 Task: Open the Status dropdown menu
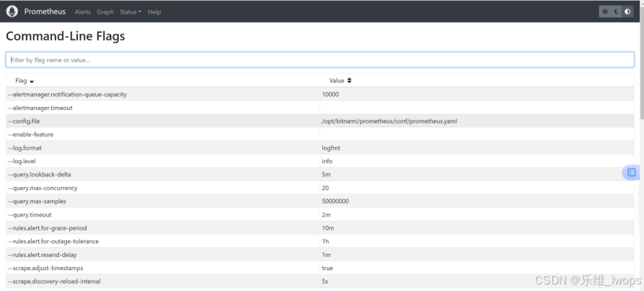[x=131, y=12]
